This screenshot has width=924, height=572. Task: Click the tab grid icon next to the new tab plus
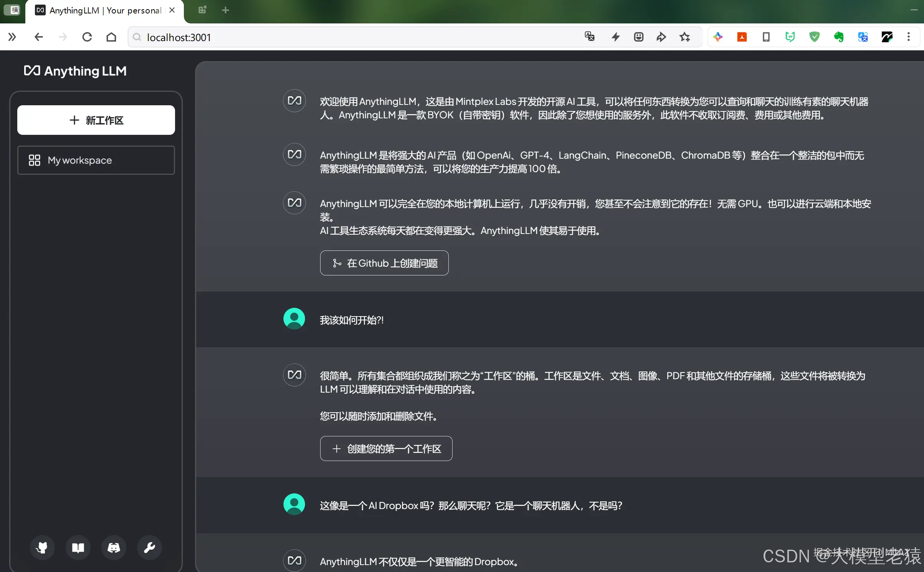[202, 10]
